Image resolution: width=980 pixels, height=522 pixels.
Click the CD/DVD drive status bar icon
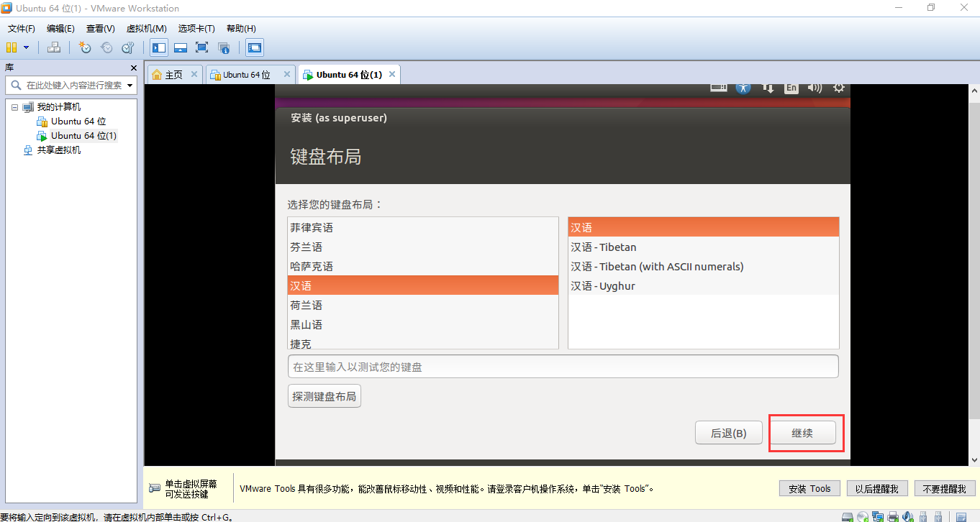(x=863, y=516)
